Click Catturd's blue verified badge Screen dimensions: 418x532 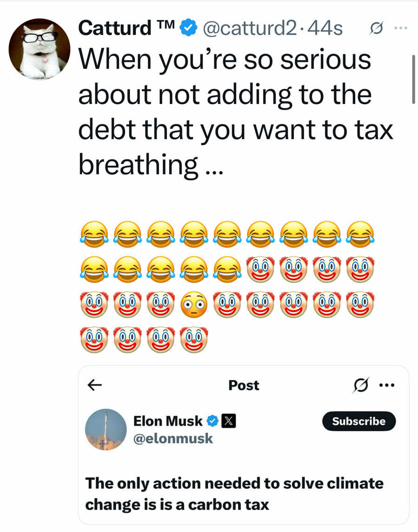(187, 28)
